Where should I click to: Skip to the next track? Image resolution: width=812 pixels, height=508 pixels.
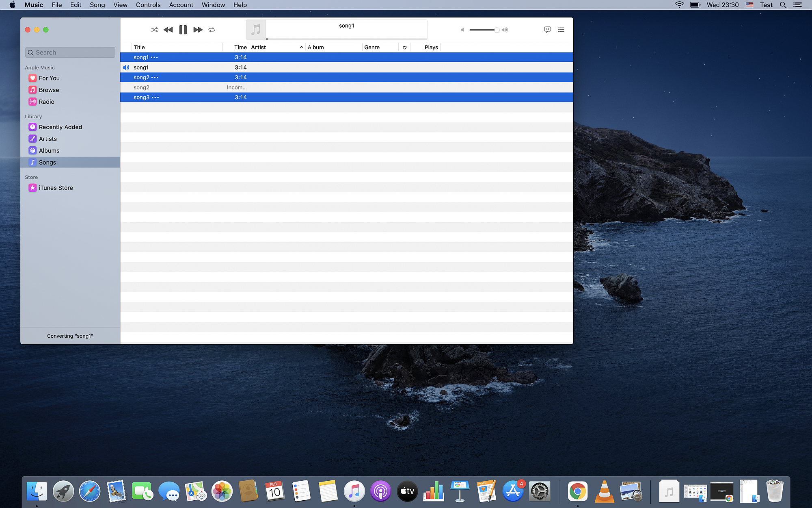coord(198,30)
